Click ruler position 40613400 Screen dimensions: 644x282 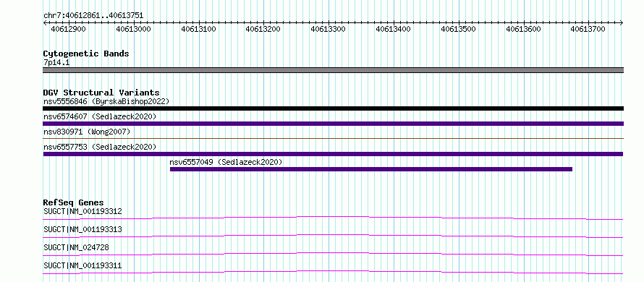[393, 29]
